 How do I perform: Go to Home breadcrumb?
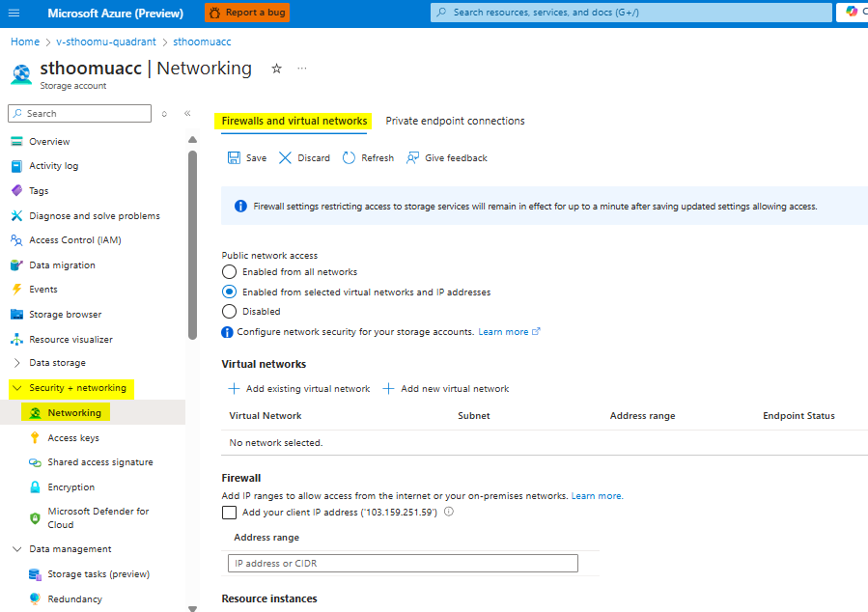[x=25, y=42]
